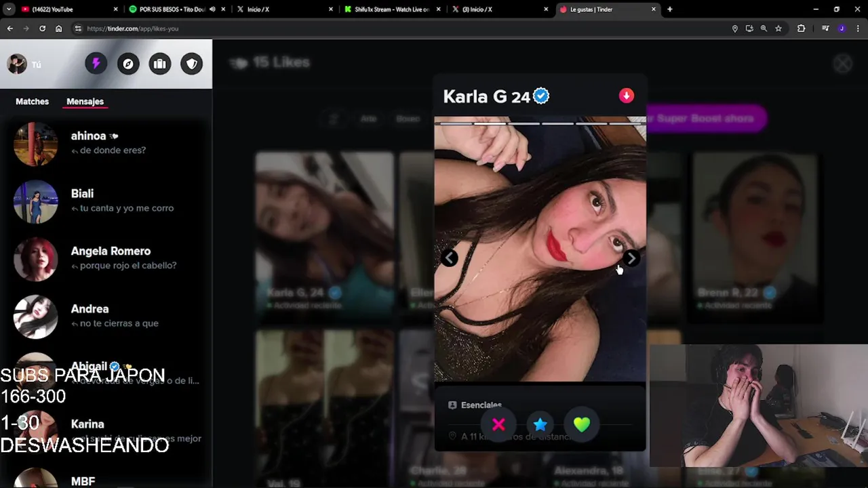Open a new browser tab
Viewport: 868px width, 488px height.
670,9
